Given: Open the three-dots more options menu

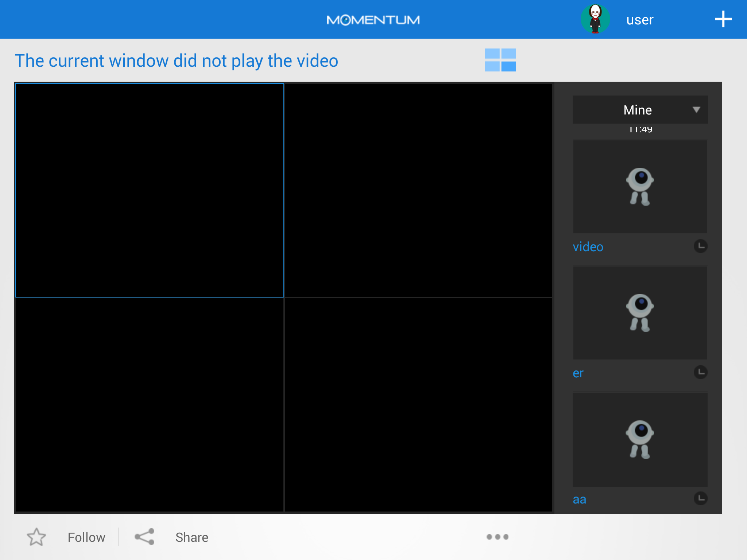Looking at the screenshot, I should tap(498, 537).
